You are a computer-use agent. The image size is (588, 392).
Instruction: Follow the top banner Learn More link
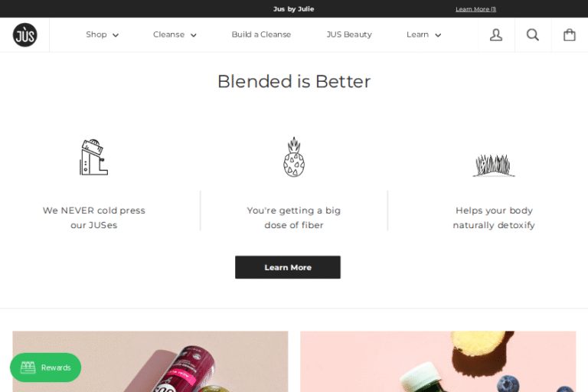tap(476, 9)
